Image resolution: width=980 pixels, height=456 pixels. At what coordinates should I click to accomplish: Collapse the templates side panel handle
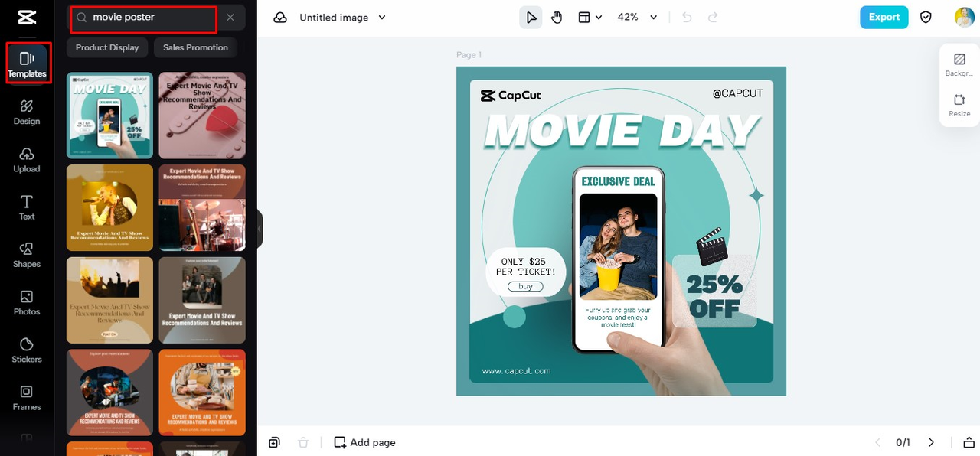tap(260, 229)
